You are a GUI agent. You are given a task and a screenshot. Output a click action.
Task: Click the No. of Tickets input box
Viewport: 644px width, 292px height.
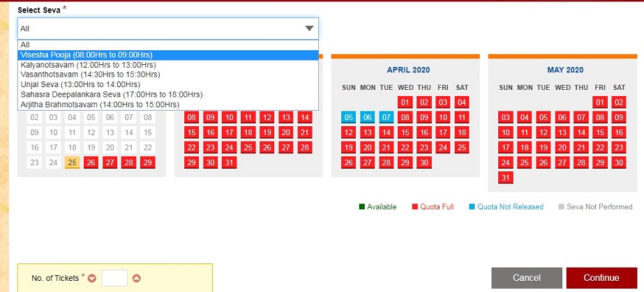pyautogui.click(x=114, y=278)
